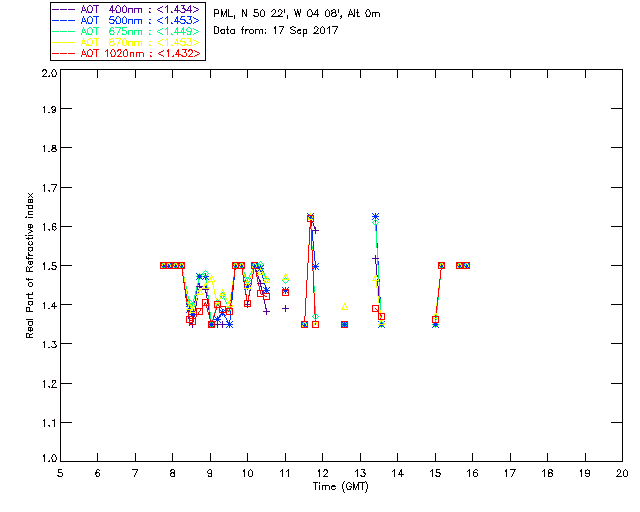Click the x-axis tick label 7

[135, 473]
